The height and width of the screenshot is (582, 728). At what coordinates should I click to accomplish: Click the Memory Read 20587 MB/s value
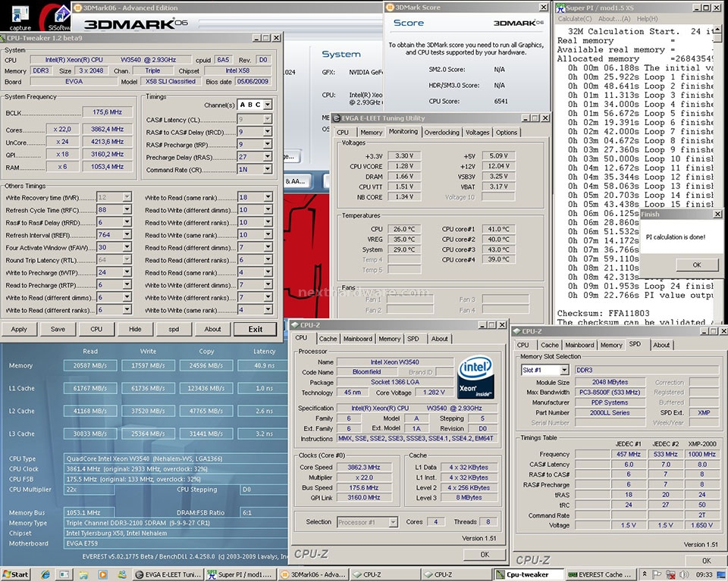(89, 366)
